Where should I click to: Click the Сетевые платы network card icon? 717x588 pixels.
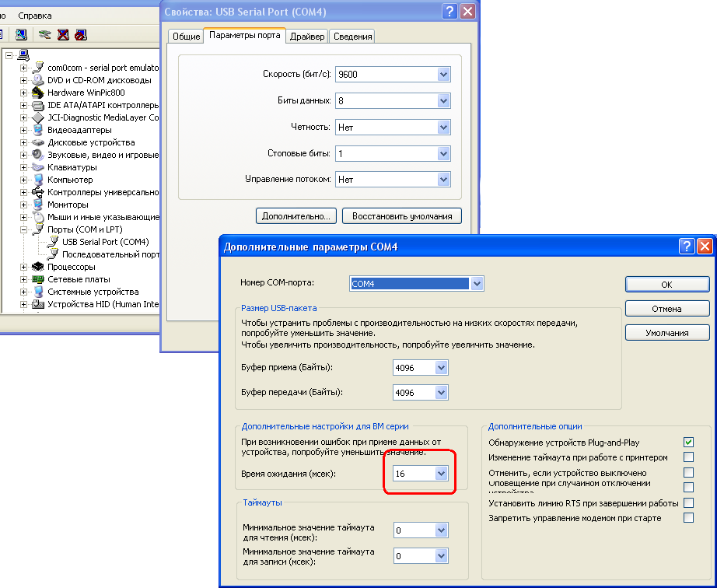point(38,279)
